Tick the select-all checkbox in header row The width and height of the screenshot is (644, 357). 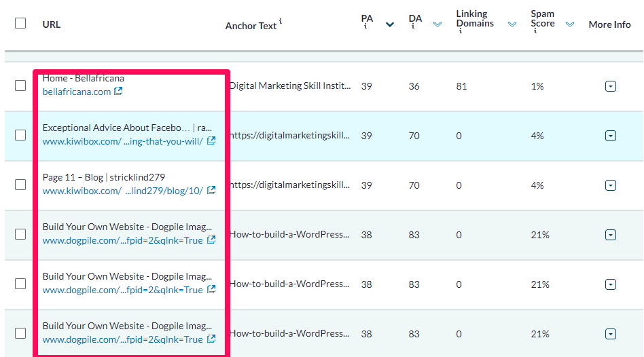[20, 23]
